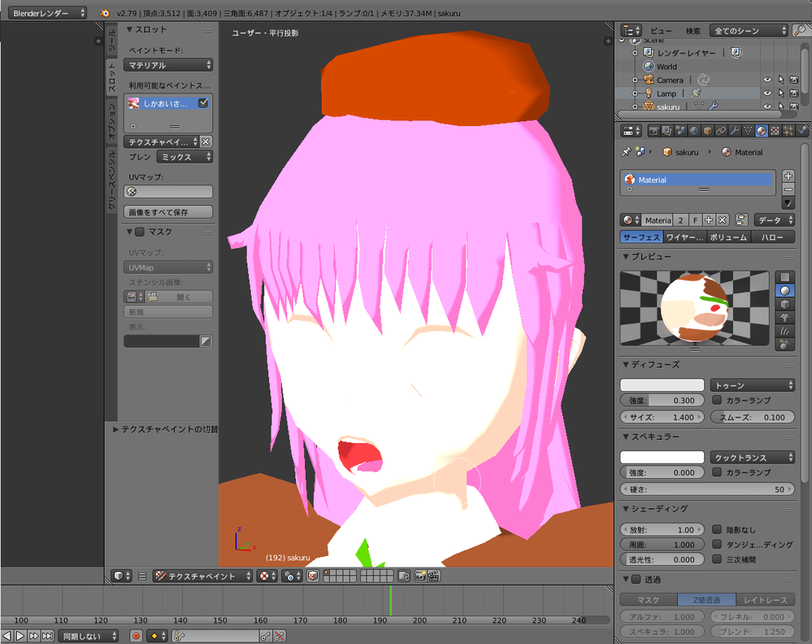Open the Modifiers wrench properties tab
The image size is (812, 644).
coord(734,131)
